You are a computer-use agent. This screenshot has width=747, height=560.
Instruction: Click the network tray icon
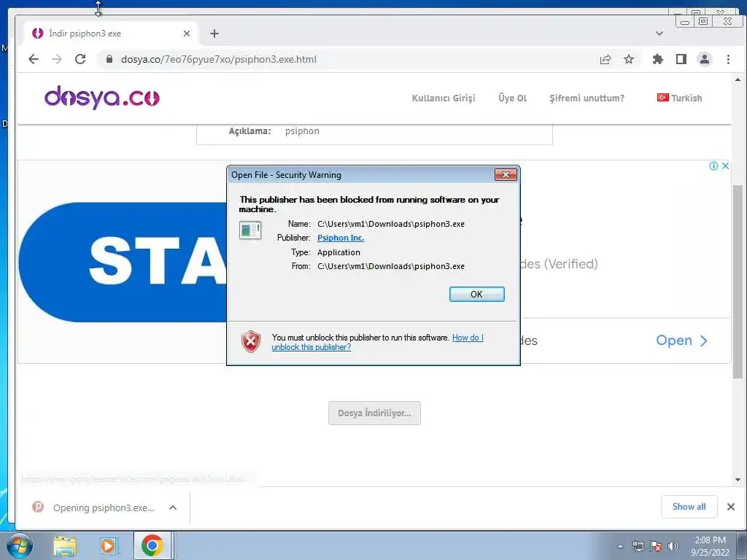pos(638,546)
